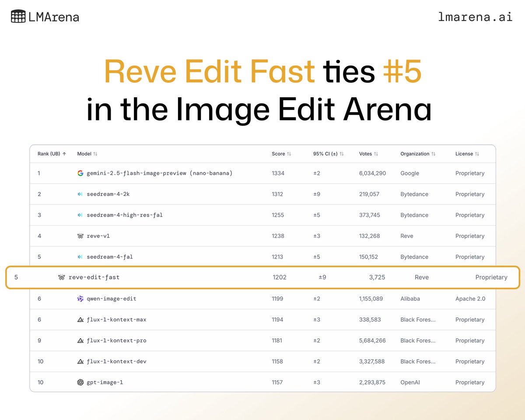Viewport: 525px width, 420px height.
Task: Click the score 1255 cell
Action: point(278,215)
